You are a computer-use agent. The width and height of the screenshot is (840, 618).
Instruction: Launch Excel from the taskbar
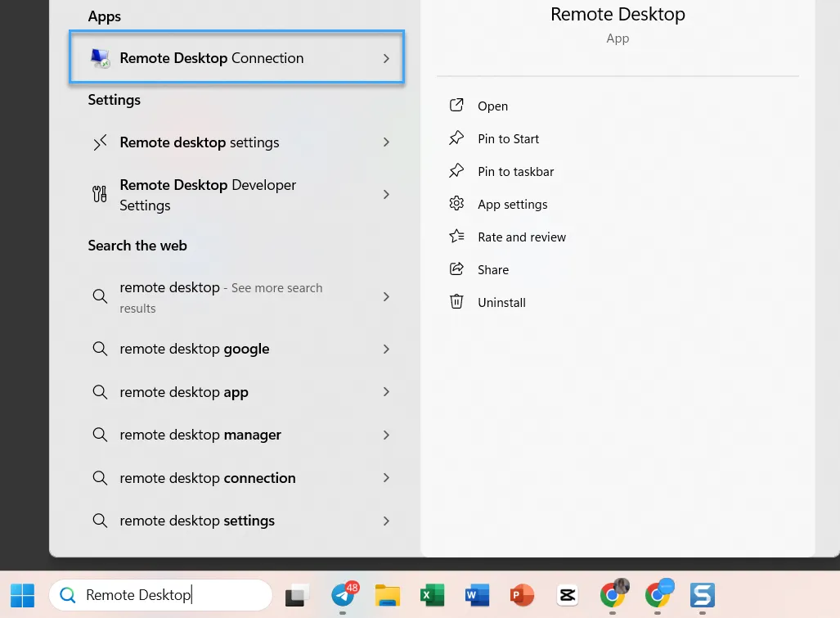(433, 595)
